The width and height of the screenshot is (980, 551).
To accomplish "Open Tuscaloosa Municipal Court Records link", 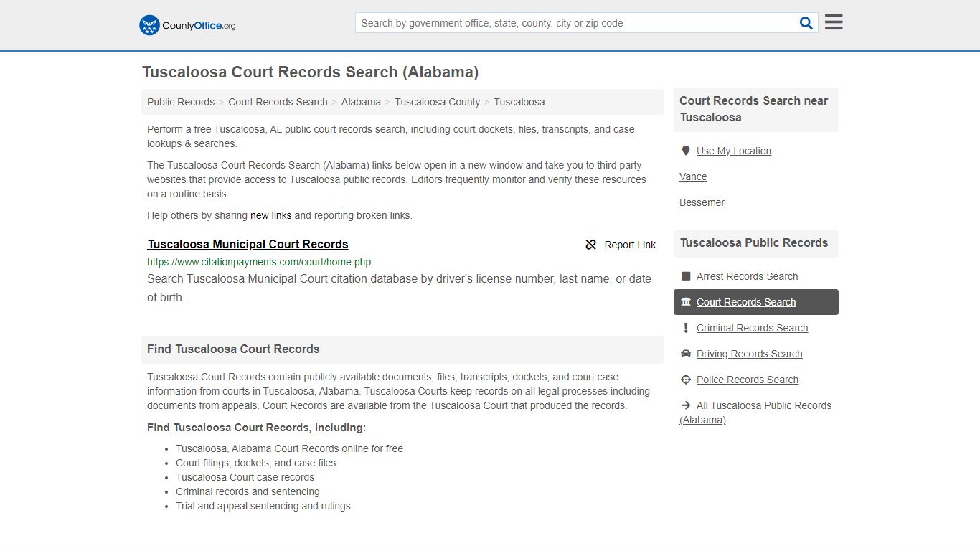I will [248, 244].
